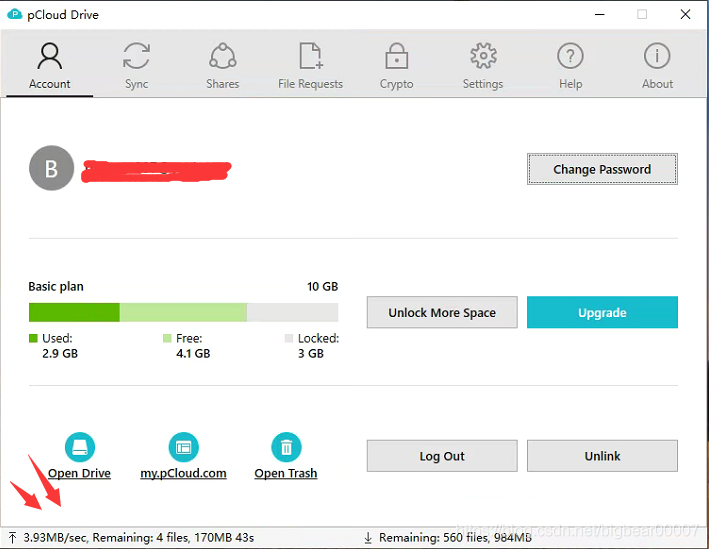This screenshot has width=709, height=549.
Task: Minimize the pCloud Drive window
Action: click(x=600, y=14)
